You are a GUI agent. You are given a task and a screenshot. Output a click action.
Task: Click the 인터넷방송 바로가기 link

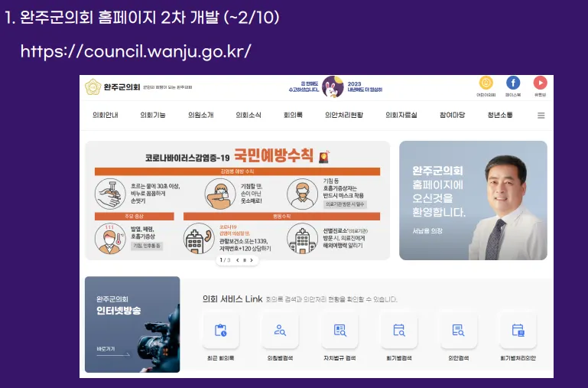pyautogui.click(x=113, y=351)
